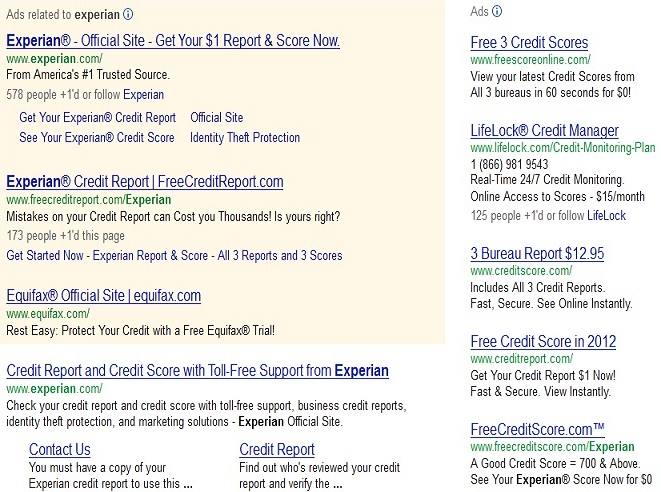The image size is (661, 492).
Task: Click the LifeLock phone number 1 (866) 981 9543
Action: [x=509, y=164]
